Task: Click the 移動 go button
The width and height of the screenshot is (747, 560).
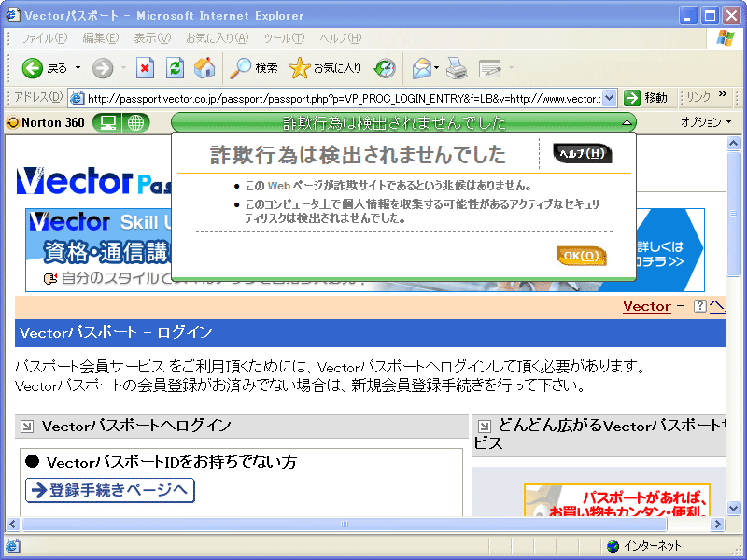Action: 645,98
